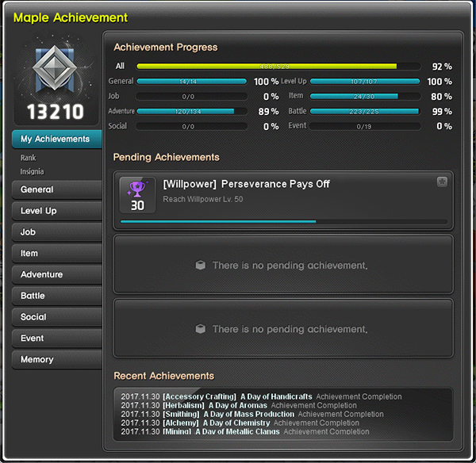Click the Pending Achievements heading
The height and width of the screenshot is (463, 476).
166,157
